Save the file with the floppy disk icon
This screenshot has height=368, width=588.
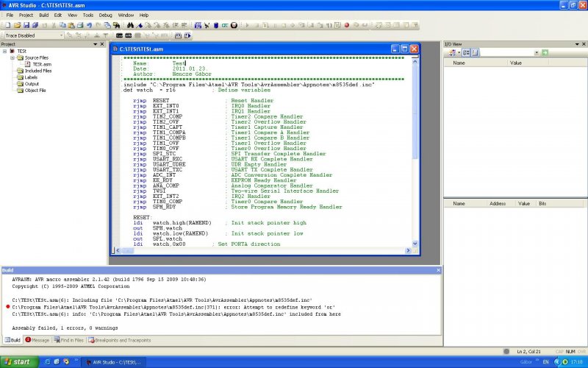point(26,25)
